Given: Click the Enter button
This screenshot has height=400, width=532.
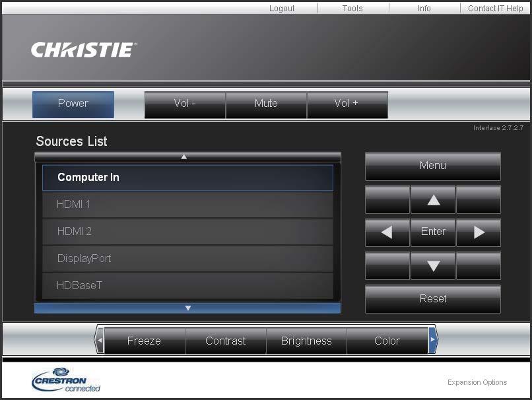Looking at the screenshot, I should [433, 232].
